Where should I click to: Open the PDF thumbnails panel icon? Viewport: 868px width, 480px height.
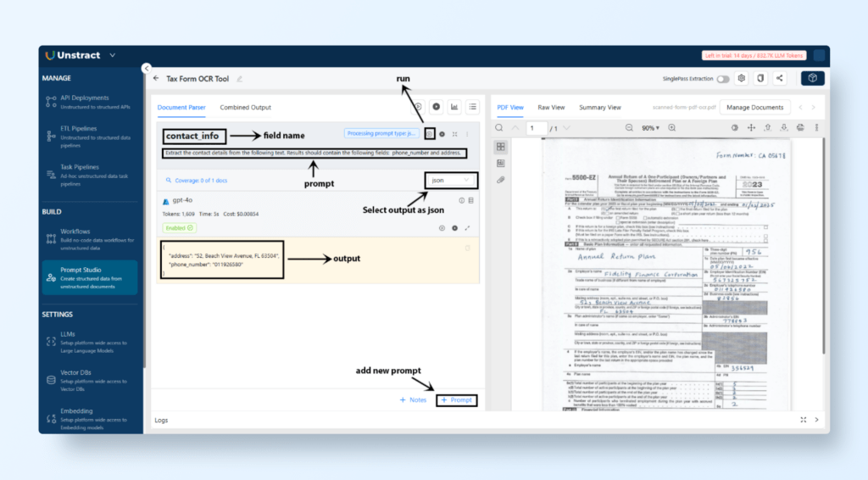click(501, 147)
